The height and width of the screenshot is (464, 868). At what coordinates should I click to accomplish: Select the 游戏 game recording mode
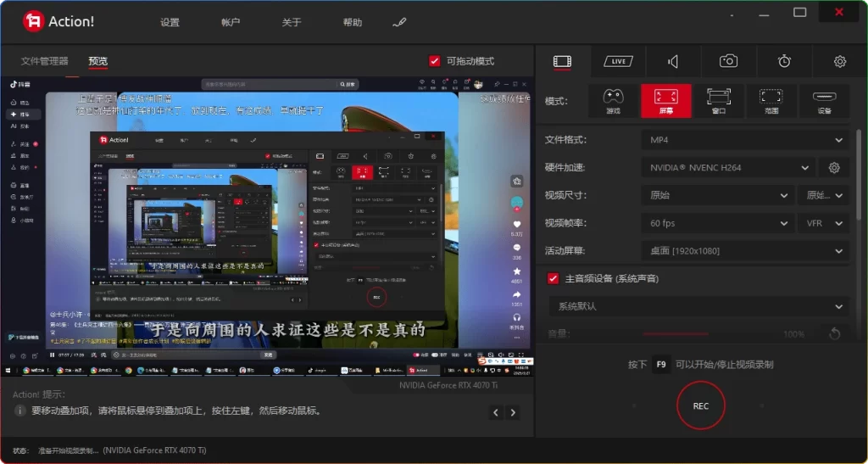click(x=613, y=101)
